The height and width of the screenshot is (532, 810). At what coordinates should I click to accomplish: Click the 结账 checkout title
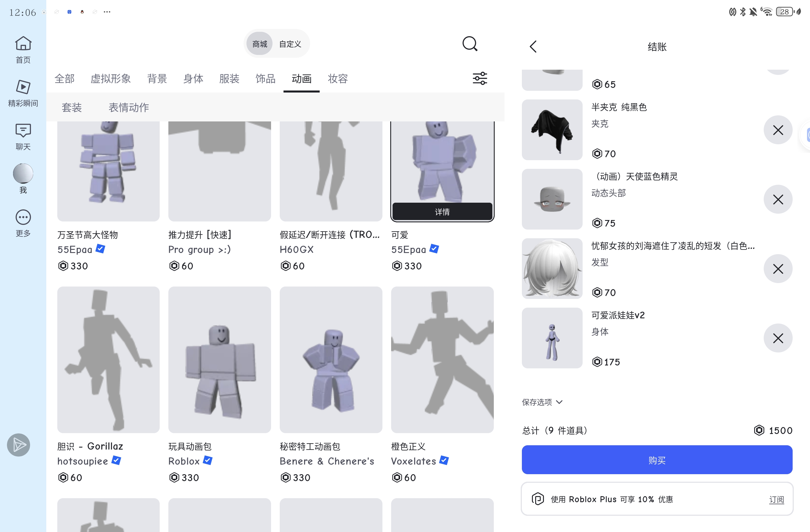(657, 47)
